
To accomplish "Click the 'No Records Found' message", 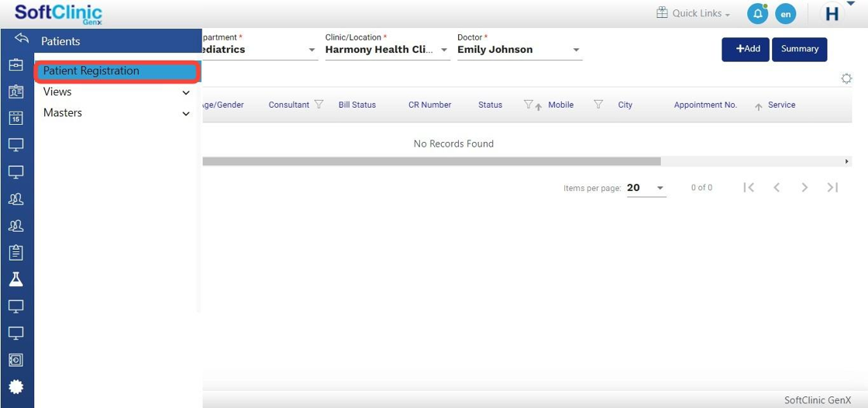I will click(x=453, y=143).
